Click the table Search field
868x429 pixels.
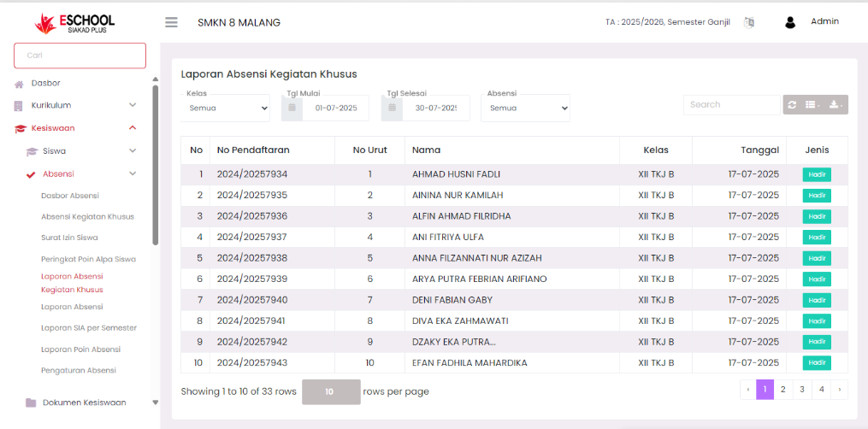click(x=731, y=104)
